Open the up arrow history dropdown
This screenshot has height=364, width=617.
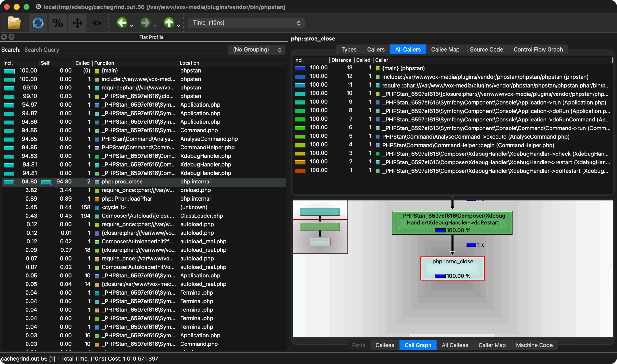coord(179,26)
